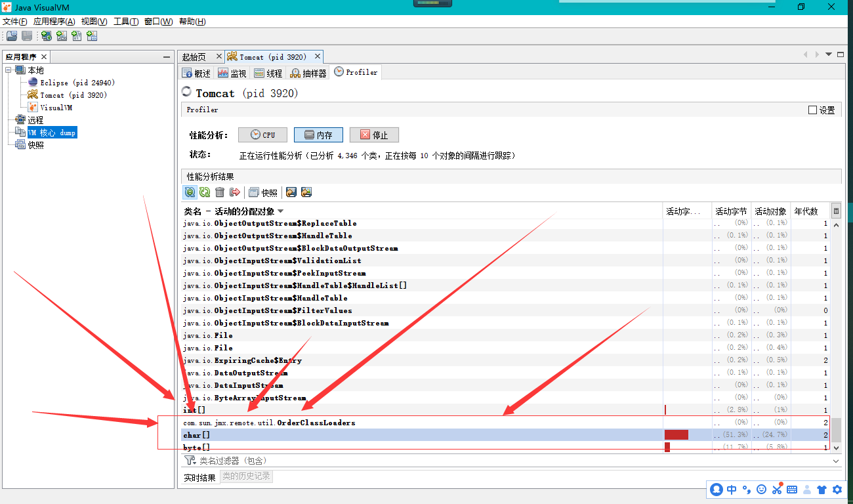Switch Chinese/English mode via 中 icon
Image resolution: width=853 pixels, height=504 pixels.
732,490
